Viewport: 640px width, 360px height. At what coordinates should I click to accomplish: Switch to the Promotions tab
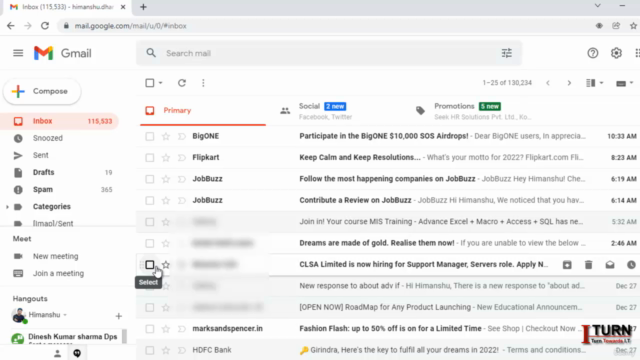[474, 111]
